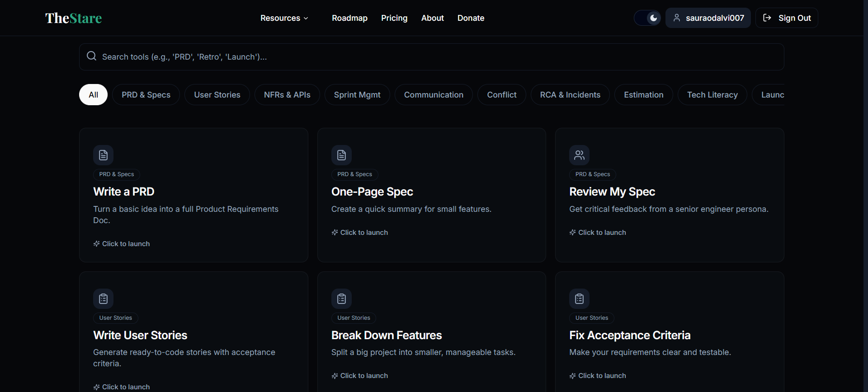Click the users icon on Review My Spec card
Viewport: 868px width, 392px height.
point(579,155)
